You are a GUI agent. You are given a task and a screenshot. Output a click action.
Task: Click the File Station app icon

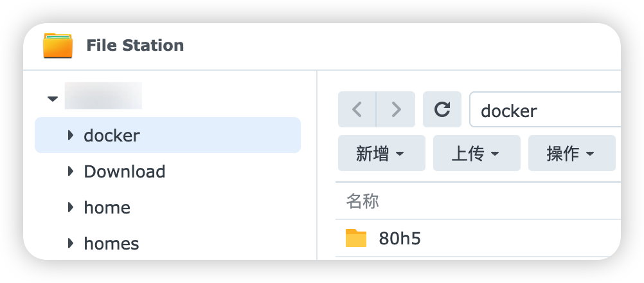coord(58,46)
